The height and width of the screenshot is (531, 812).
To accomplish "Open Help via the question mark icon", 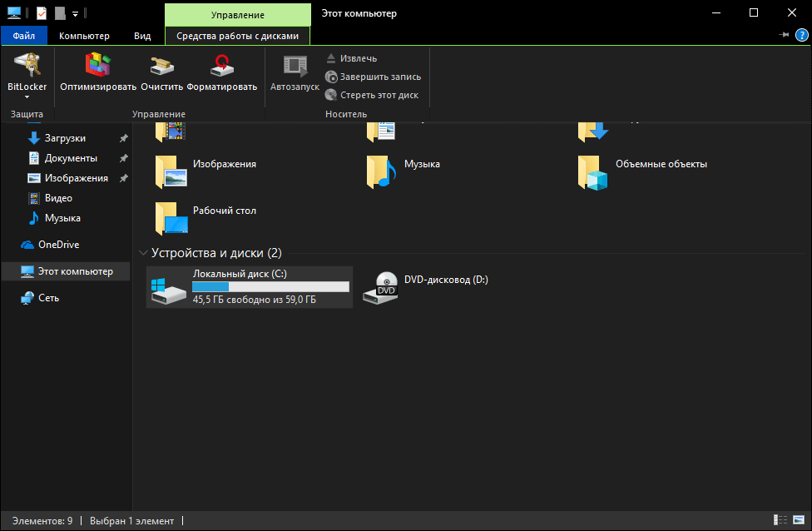I will click(x=802, y=35).
